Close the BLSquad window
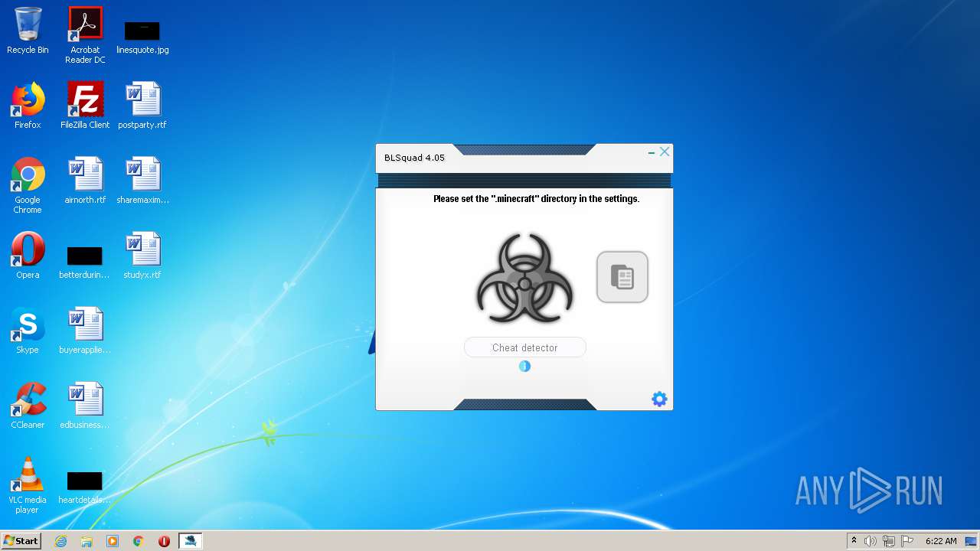Image resolution: width=980 pixels, height=551 pixels. click(665, 152)
